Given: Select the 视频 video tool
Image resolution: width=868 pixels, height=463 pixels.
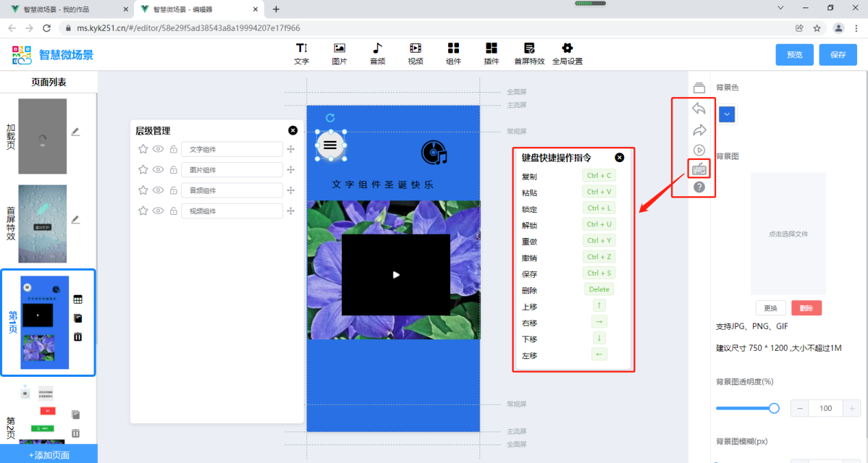Looking at the screenshot, I should click(415, 49).
